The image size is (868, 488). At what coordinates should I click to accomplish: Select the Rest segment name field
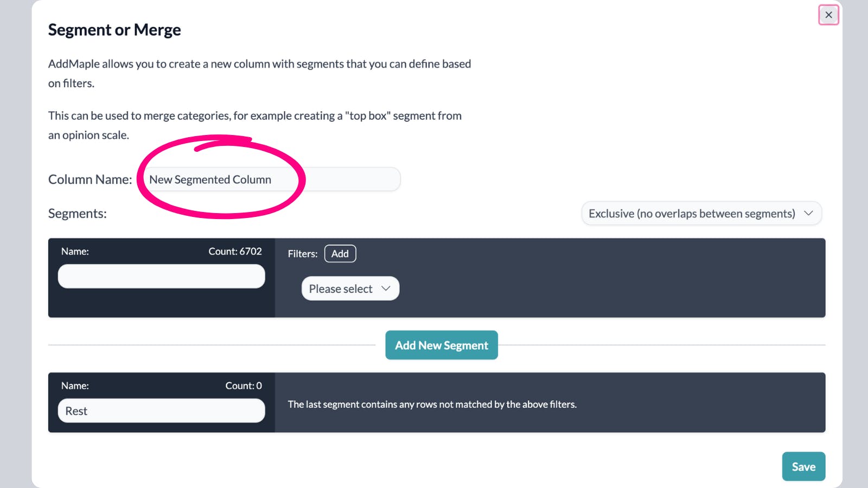click(161, 410)
